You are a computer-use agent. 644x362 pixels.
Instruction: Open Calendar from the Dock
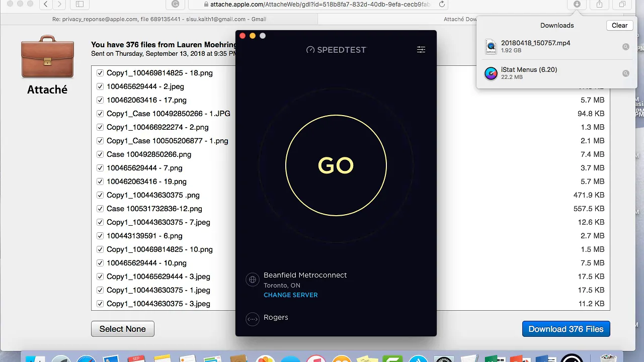click(137, 358)
